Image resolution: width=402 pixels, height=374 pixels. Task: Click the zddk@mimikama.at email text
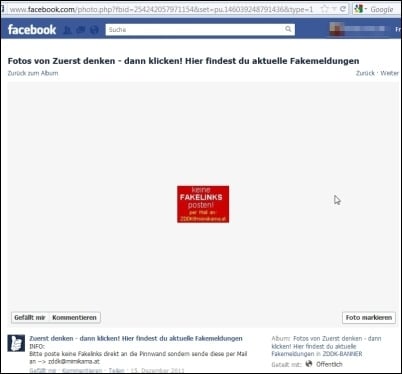pos(74,361)
